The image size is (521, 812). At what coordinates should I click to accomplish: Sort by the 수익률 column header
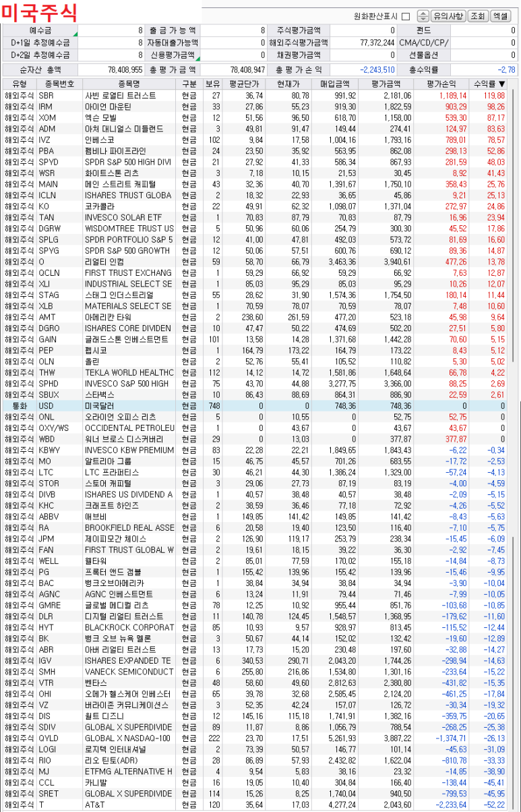pyautogui.click(x=489, y=84)
